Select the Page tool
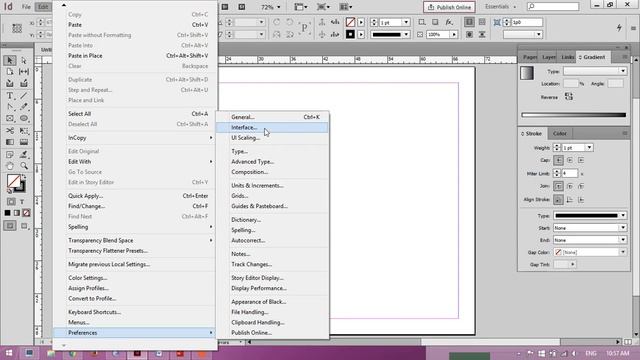The image size is (640, 360). click(x=10, y=72)
